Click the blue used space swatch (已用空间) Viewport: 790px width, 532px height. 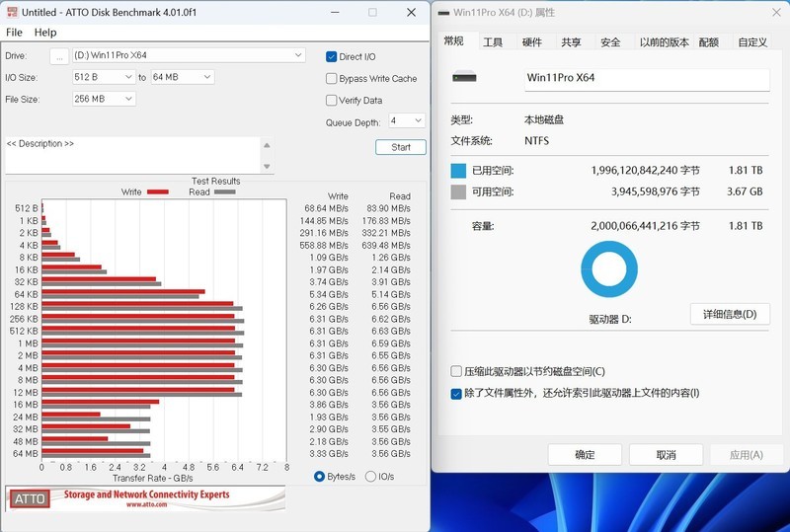(458, 171)
